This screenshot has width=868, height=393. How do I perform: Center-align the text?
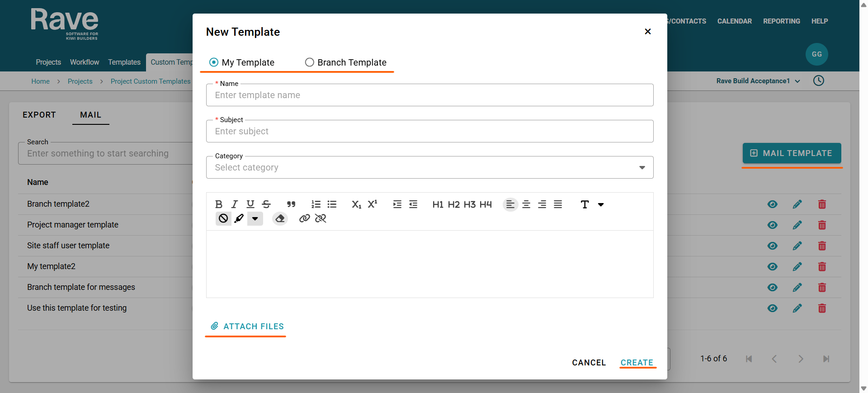[526, 204]
